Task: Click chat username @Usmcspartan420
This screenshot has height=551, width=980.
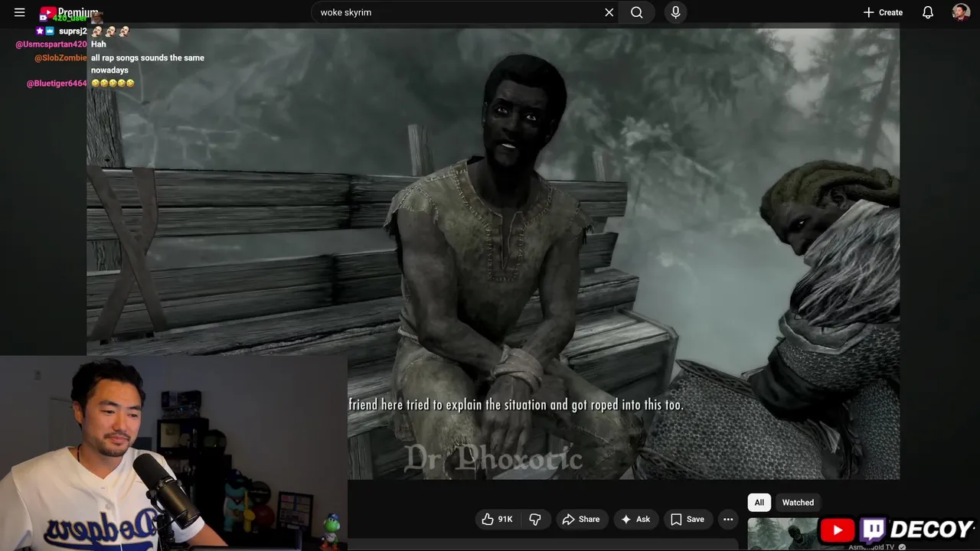Action: [x=51, y=44]
